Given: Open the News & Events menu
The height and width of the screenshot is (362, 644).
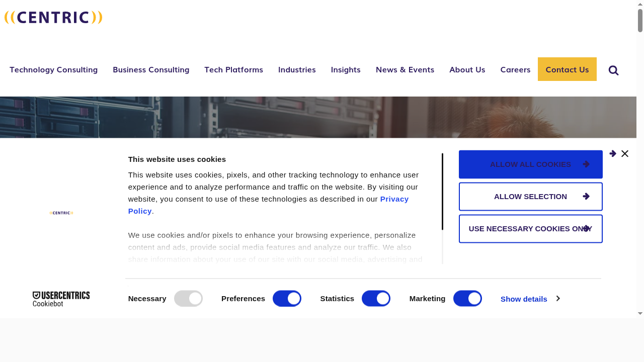Looking at the screenshot, I should coord(405,69).
